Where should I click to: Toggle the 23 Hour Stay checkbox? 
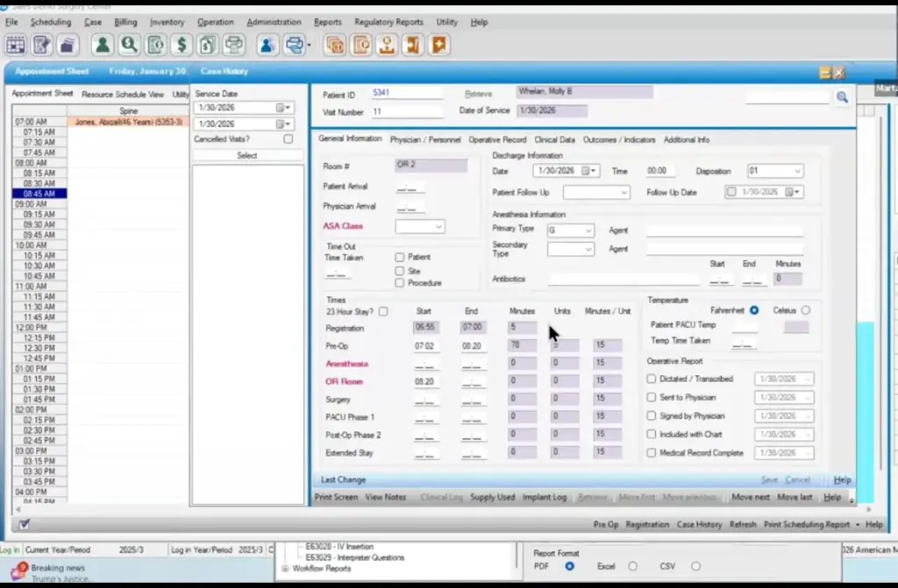click(x=383, y=311)
